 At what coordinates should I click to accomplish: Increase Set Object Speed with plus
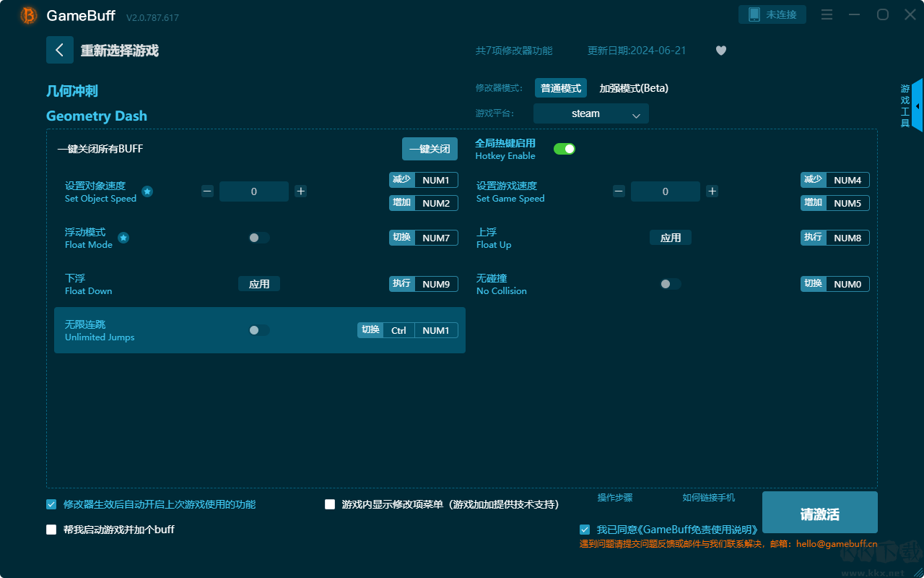pyautogui.click(x=301, y=191)
